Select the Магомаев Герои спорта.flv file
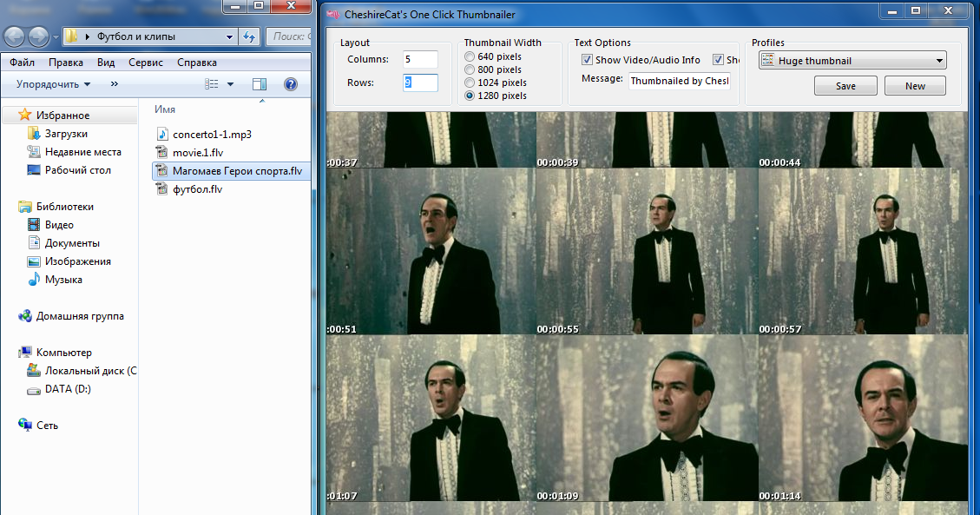 click(231, 170)
